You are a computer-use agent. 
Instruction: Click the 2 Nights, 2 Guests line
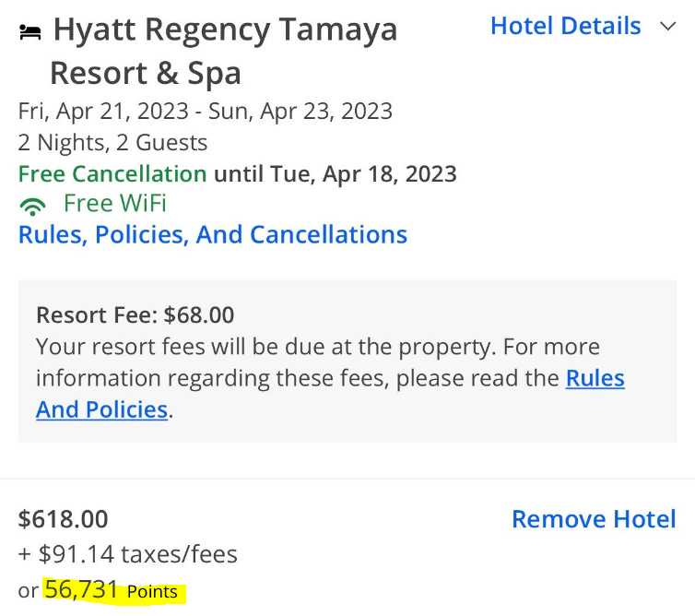click(x=112, y=143)
